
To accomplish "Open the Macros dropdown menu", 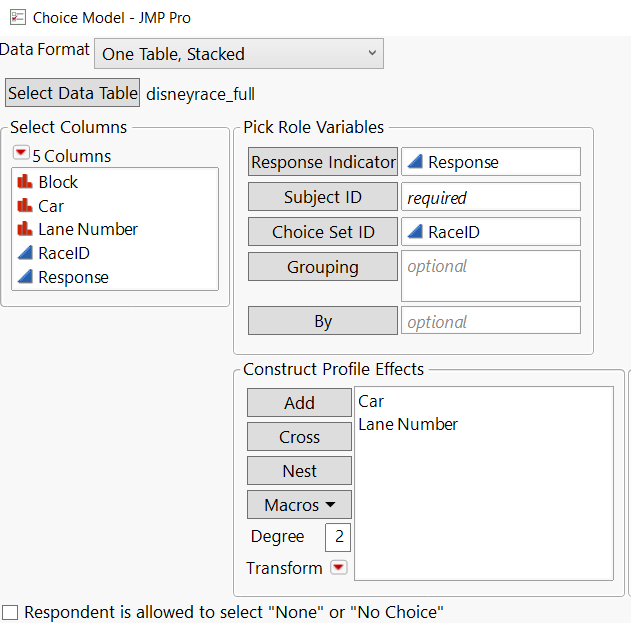I will coord(299,505).
